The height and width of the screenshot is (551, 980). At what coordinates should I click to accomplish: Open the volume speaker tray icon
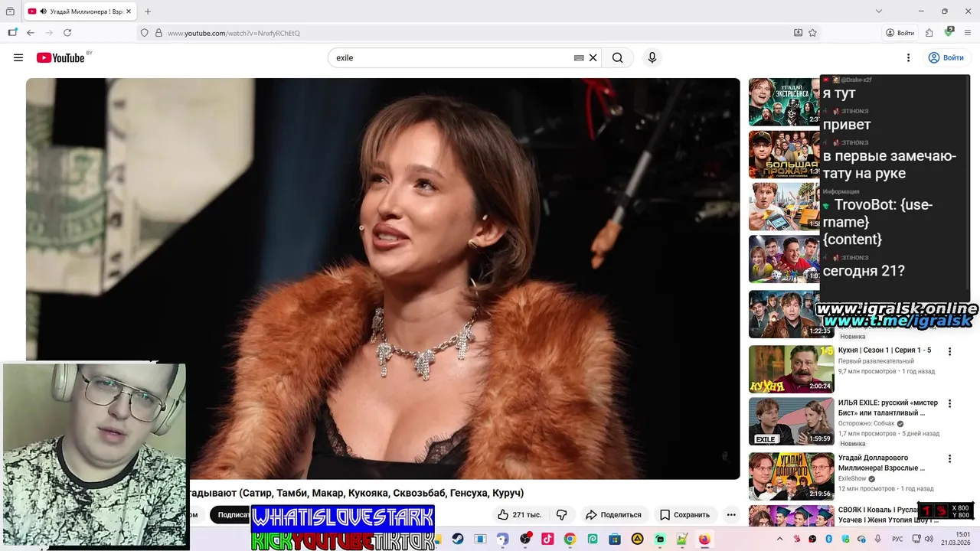929,539
